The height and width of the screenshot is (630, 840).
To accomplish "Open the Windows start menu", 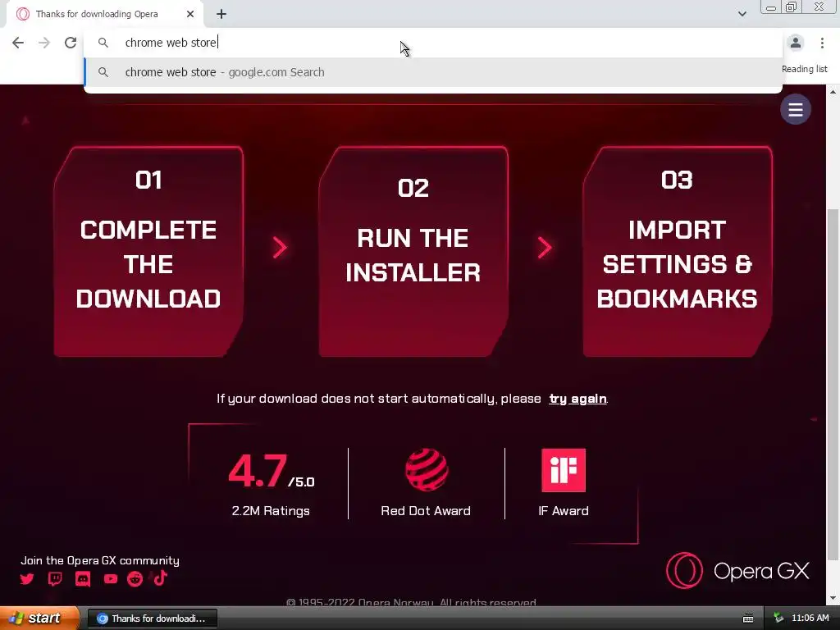I will pos(39,619).
